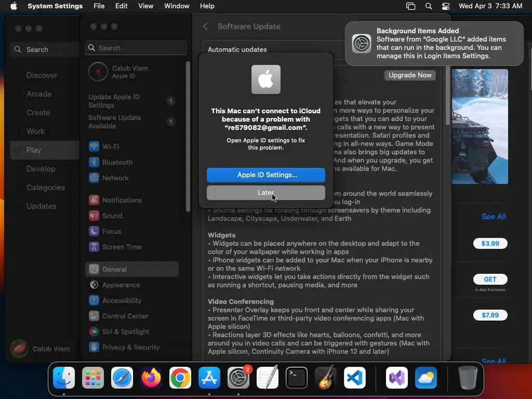
Task: Open Control Center settings pane
Action: [132, 316]
